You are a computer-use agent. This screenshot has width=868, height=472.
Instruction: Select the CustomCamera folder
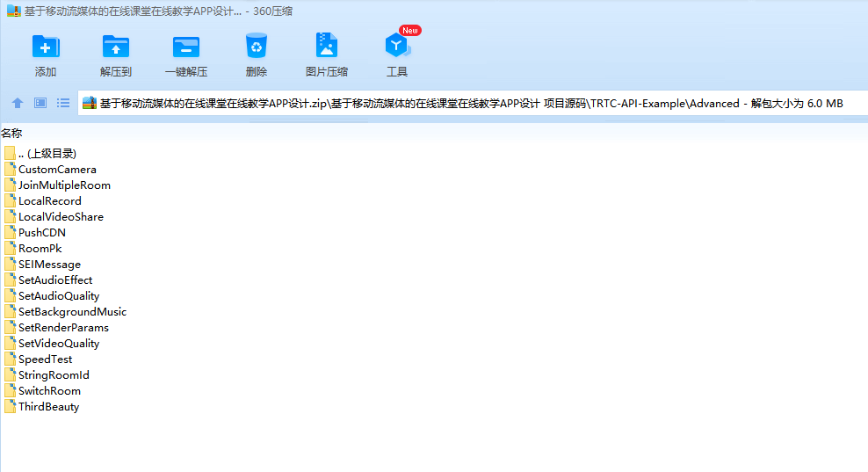(x=50, y=170)
